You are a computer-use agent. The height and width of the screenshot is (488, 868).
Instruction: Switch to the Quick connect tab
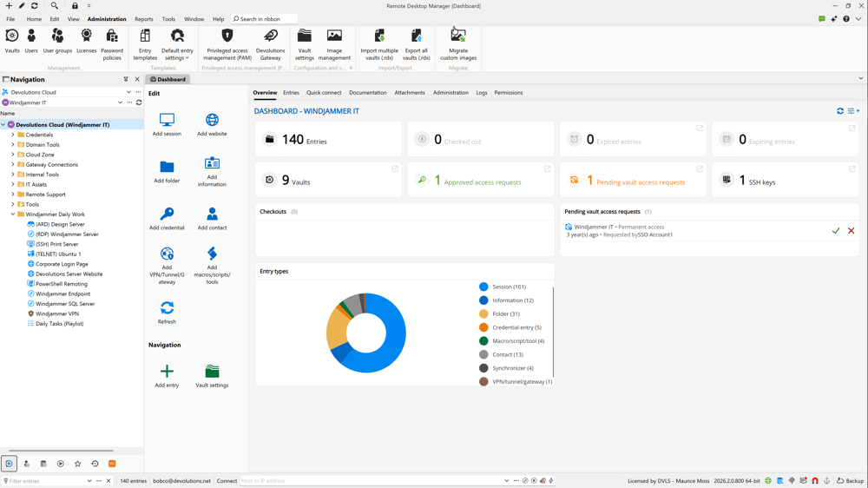324,93
